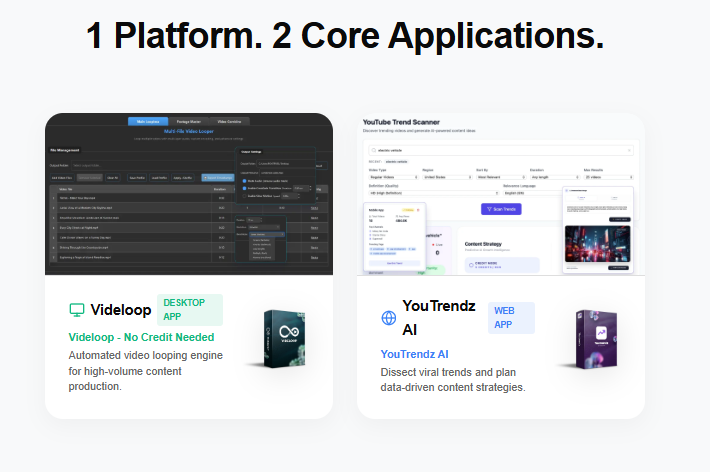This screenshot has height=472, width=710.
Task: Open the Relevance Language English dropdown
Action: [534, 193]
